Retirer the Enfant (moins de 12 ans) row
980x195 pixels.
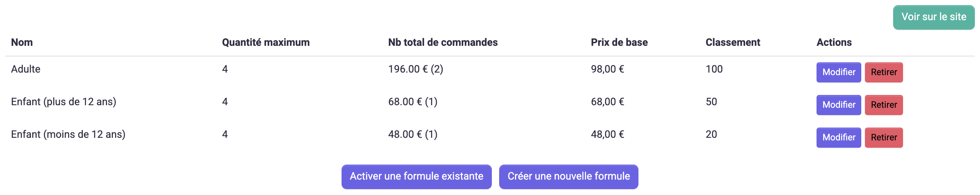883,137
